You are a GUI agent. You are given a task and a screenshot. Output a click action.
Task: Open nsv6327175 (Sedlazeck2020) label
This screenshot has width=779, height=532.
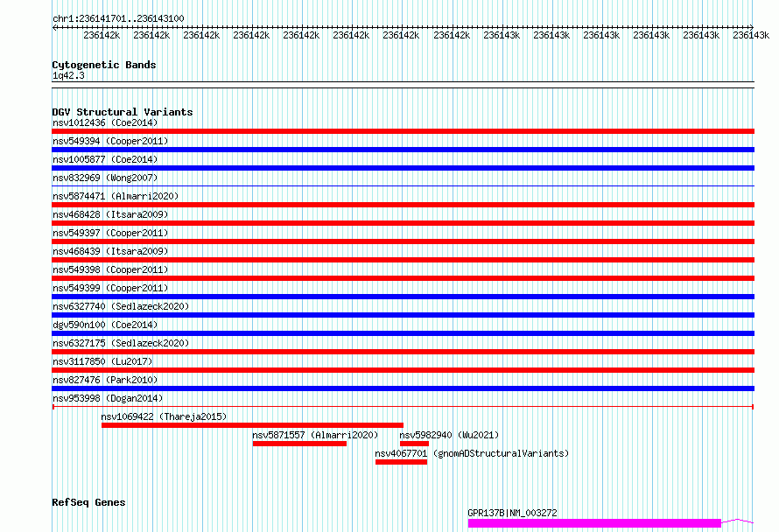(x=121, y=343)
